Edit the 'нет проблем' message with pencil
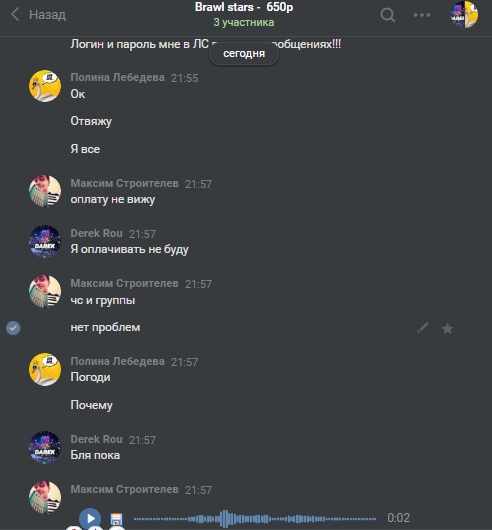Image resolution: width=492 pixels, height=530 pixels. 423,328
